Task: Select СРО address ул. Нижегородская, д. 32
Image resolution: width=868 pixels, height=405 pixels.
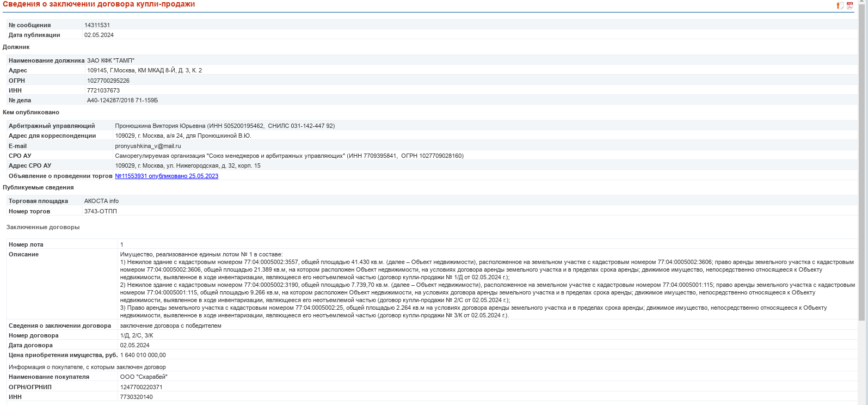Action: [x=188, y=165]
